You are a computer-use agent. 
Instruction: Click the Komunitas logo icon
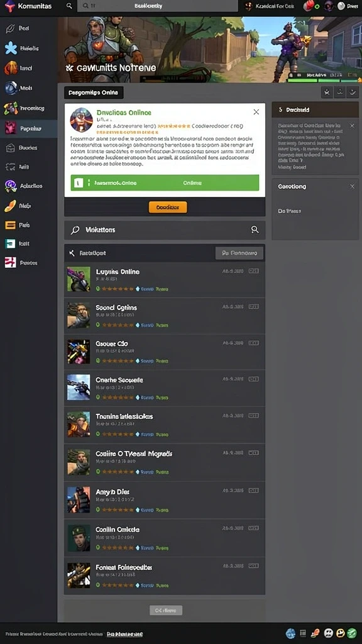[9, 6]
